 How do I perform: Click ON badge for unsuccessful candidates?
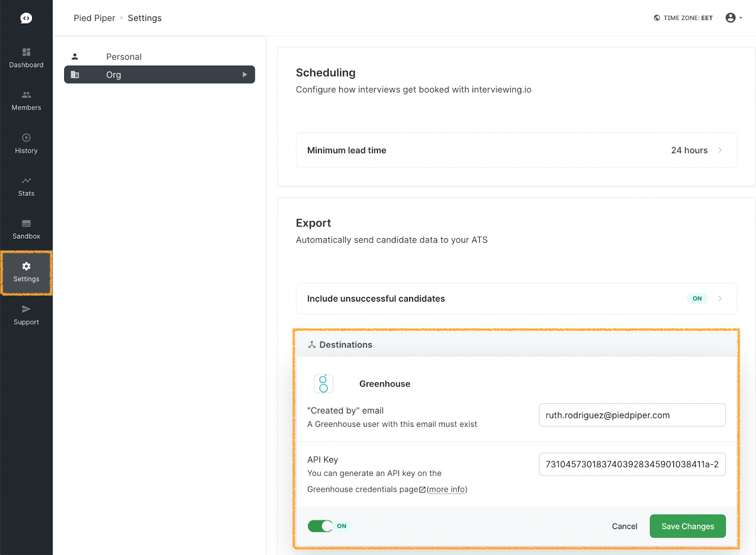pyautogui.click(x=697, y=299)
